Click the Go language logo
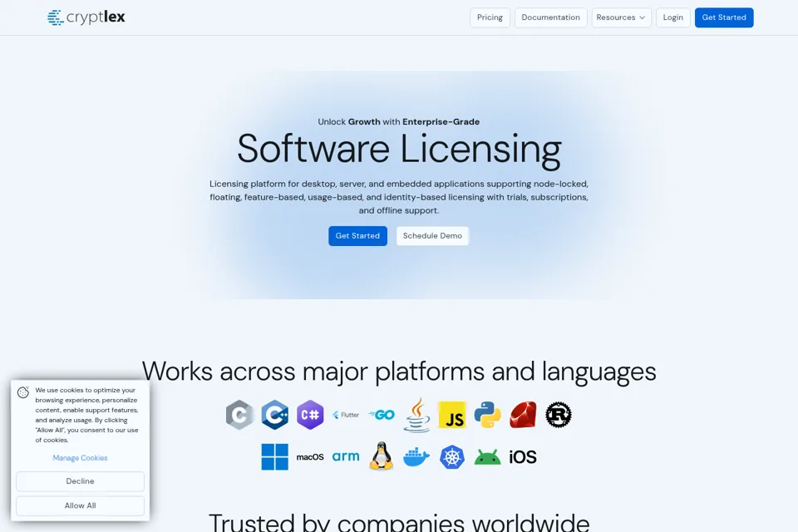 pos(382,415)
